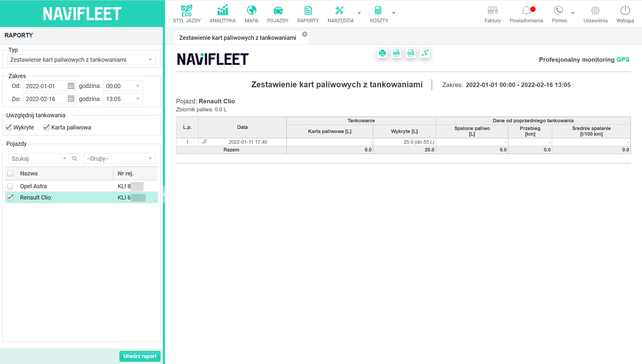Viewport: 642px width, 364px height.
Task: Export the report to XLS
Action: (x=396, y=53)
